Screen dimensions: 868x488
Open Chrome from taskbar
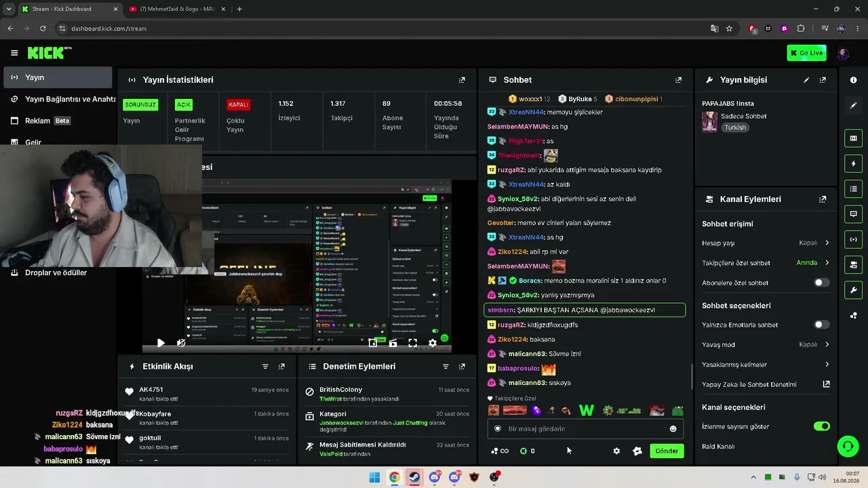click(x=394, y=477)
